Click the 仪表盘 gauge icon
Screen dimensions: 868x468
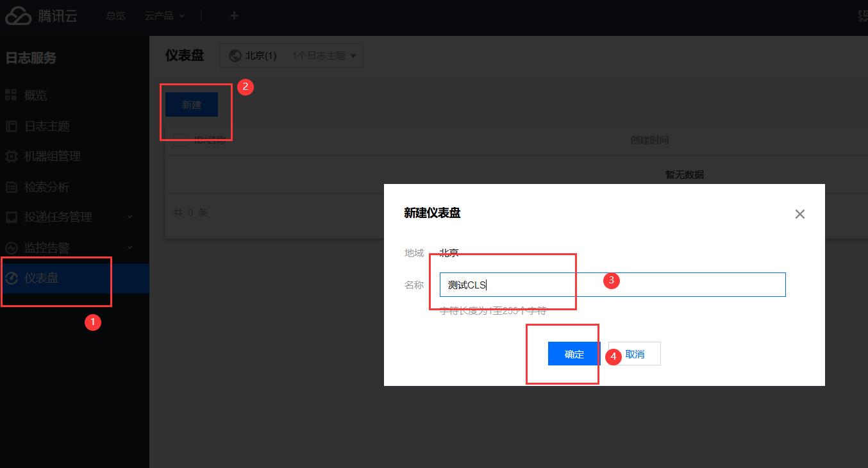click(11, 278)
